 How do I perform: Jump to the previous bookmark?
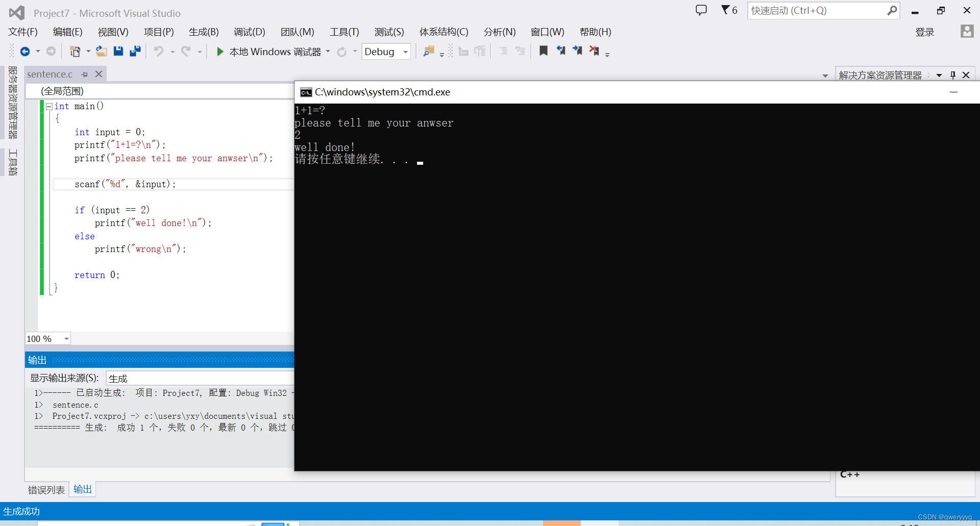click(561, 51)
